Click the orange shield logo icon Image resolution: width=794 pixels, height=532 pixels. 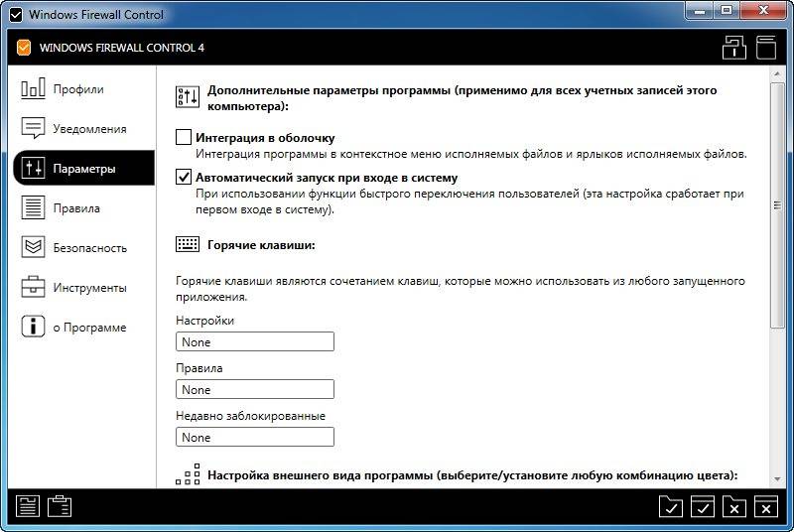pos(24,48)
